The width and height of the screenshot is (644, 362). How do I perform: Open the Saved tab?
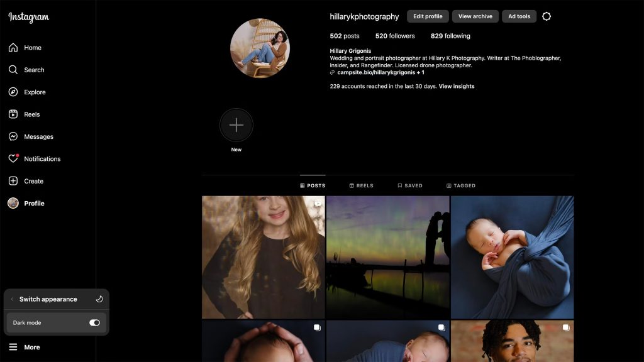click(x=411, y=185)
